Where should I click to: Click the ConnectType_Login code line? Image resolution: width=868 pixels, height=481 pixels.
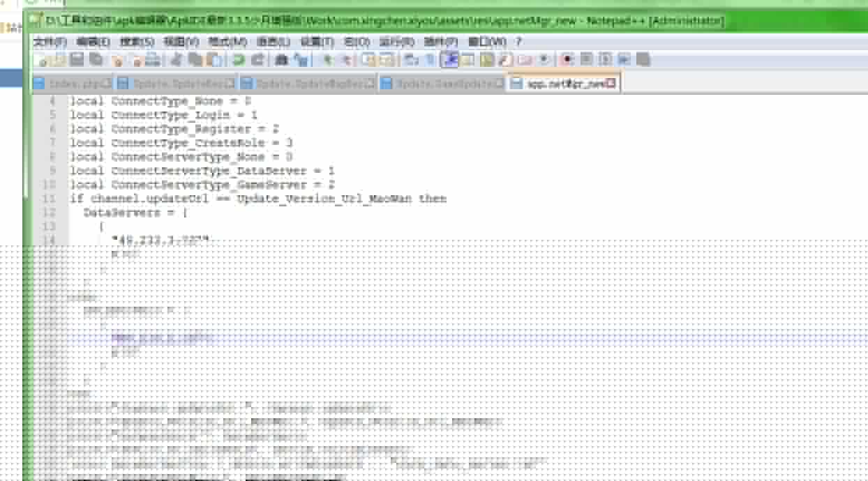point(163,115)
